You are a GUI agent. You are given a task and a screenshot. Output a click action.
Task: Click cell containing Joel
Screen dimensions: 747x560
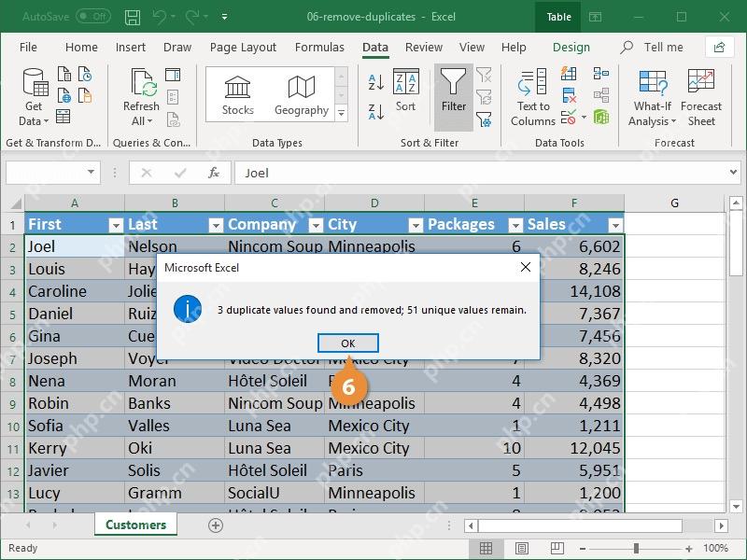tap(75, 246)
